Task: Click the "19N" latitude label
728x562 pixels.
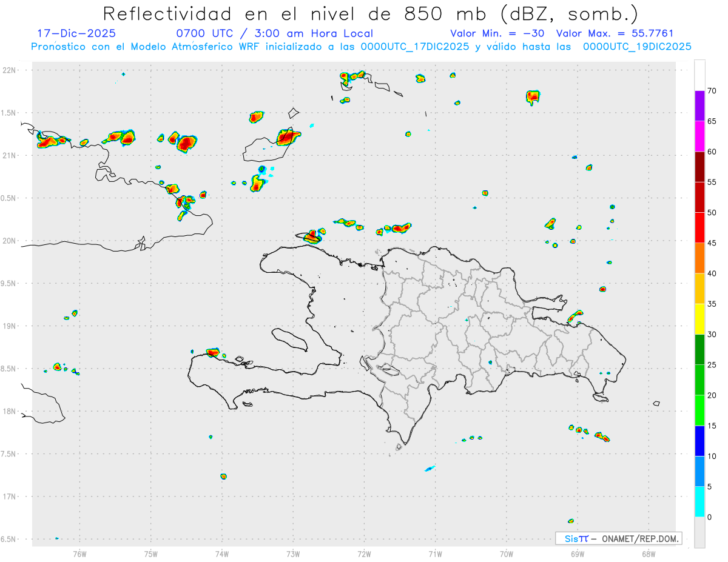Action: [x=10, y=326]
